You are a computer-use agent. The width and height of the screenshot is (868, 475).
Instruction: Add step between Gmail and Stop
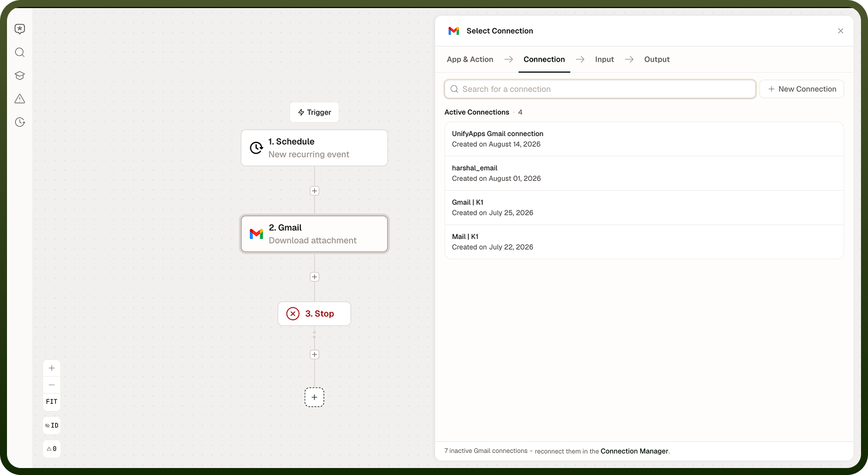click(314, 277)
